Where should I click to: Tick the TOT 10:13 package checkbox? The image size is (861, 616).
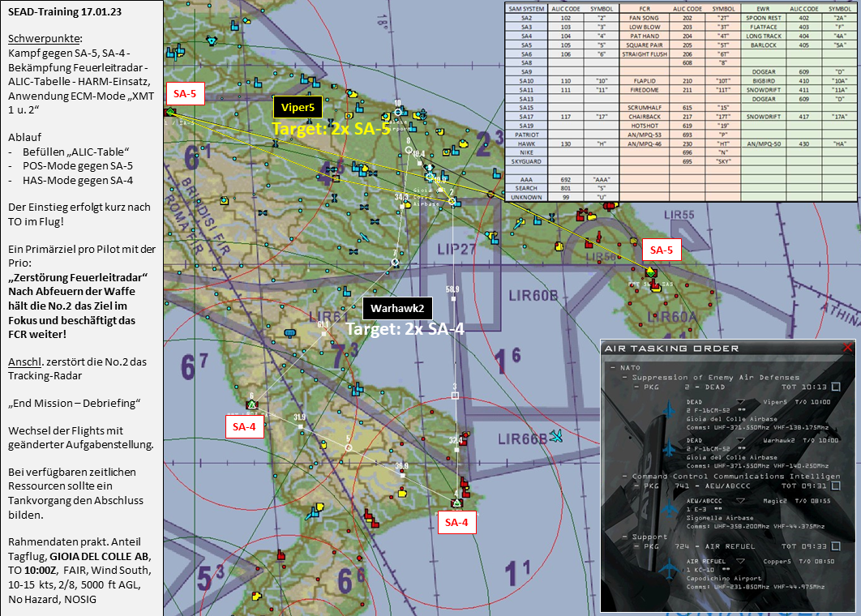tap(836, 387)
